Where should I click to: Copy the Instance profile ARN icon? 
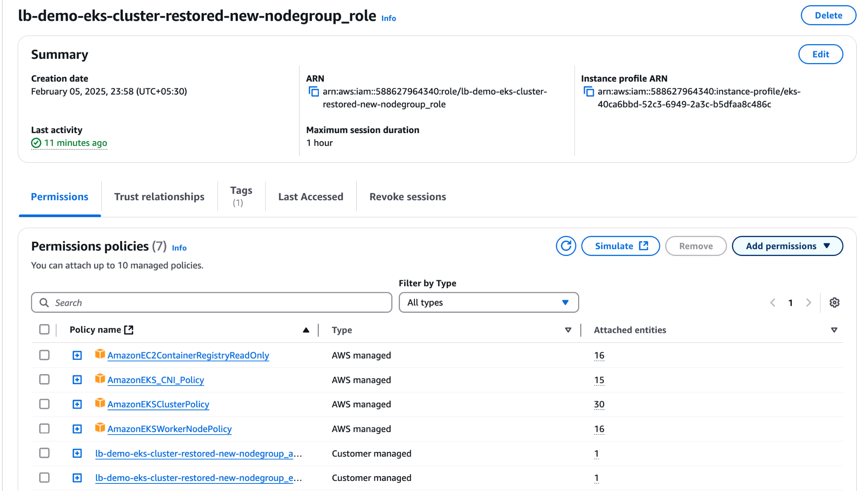pos(589,92)
